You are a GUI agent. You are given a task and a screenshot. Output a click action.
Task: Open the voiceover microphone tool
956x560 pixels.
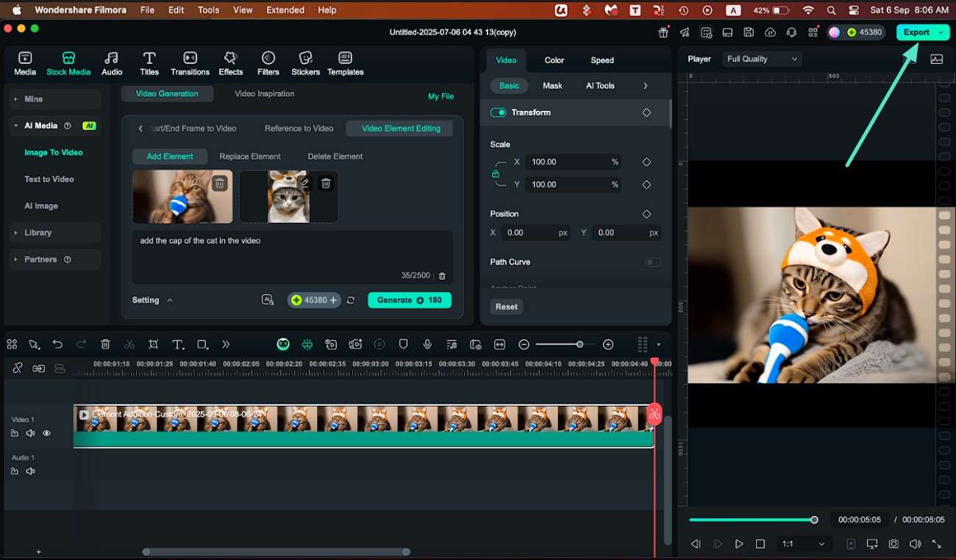[x=427, y=344]
